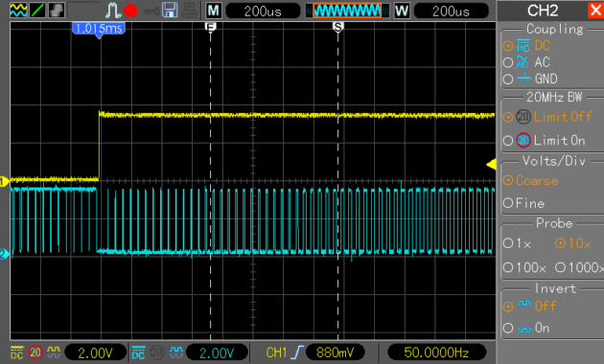This screenshot has width=604, height=364.
Task: Click the E cursor marker
Action: [210, 28]
